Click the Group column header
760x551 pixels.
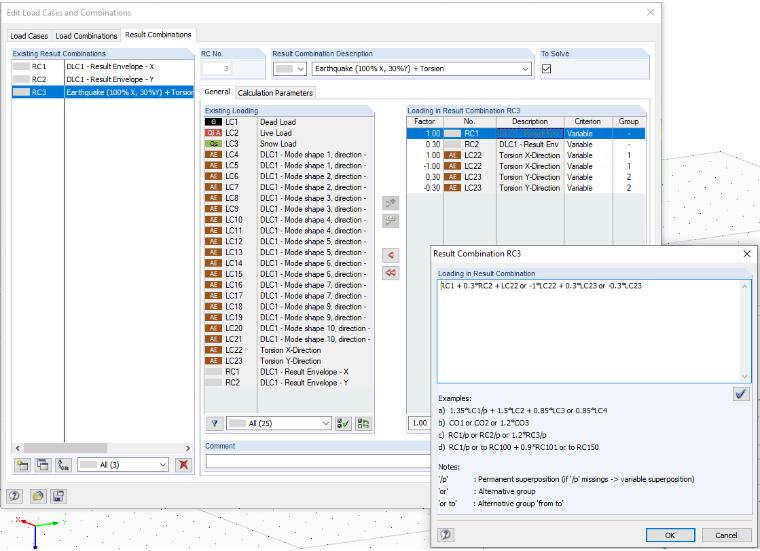pyautogui.click(x=629, y=122)
